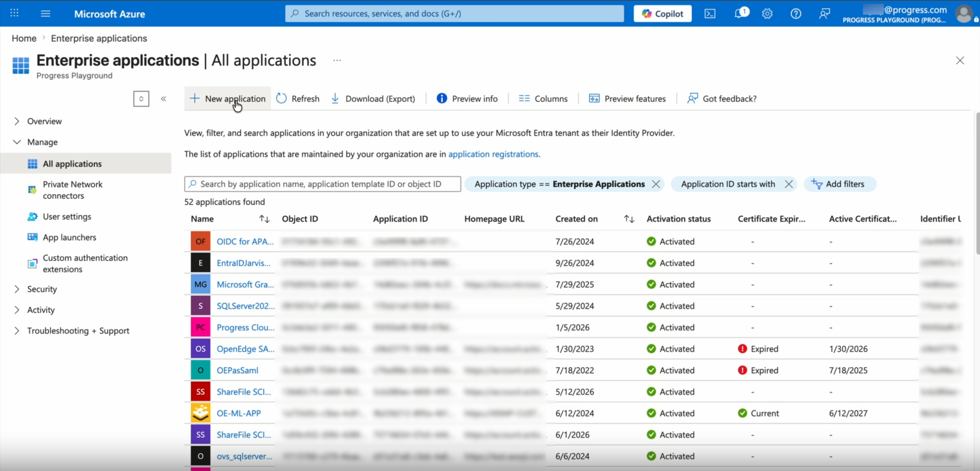Screen dimensions: 980x471
Task: Go to Home breadcrumb
Action: coord(24,38)
